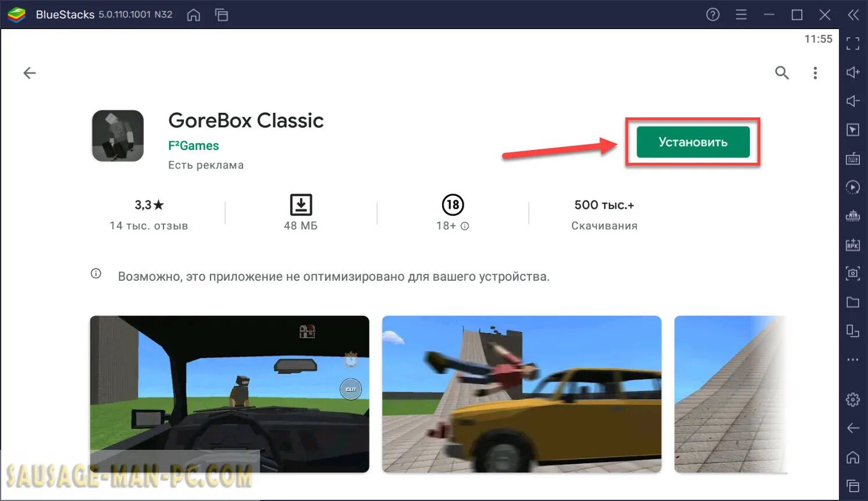
Task: Click the GoreBox Classic title
Action: (246, 120)
